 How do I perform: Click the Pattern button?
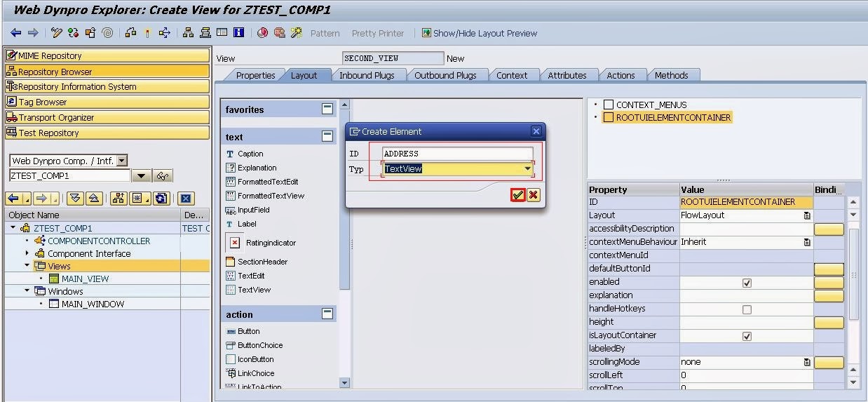tap(325, 33)
